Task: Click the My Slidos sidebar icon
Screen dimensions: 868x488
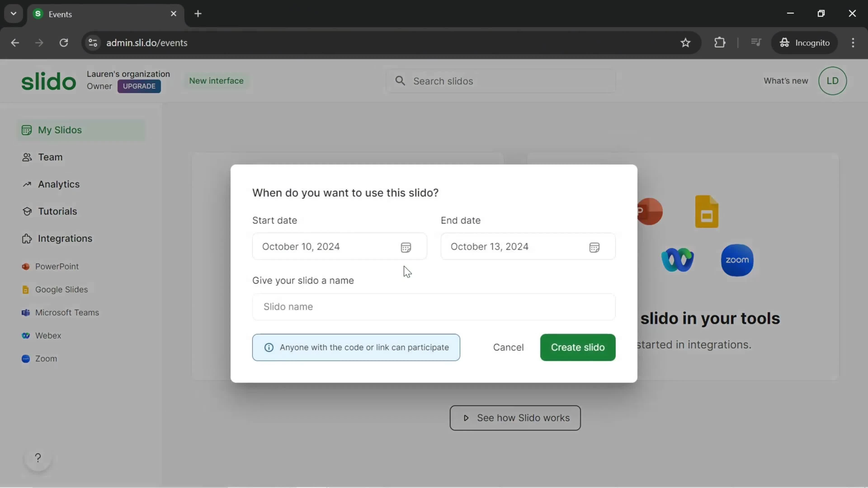Action: click(x=26, y=130)
